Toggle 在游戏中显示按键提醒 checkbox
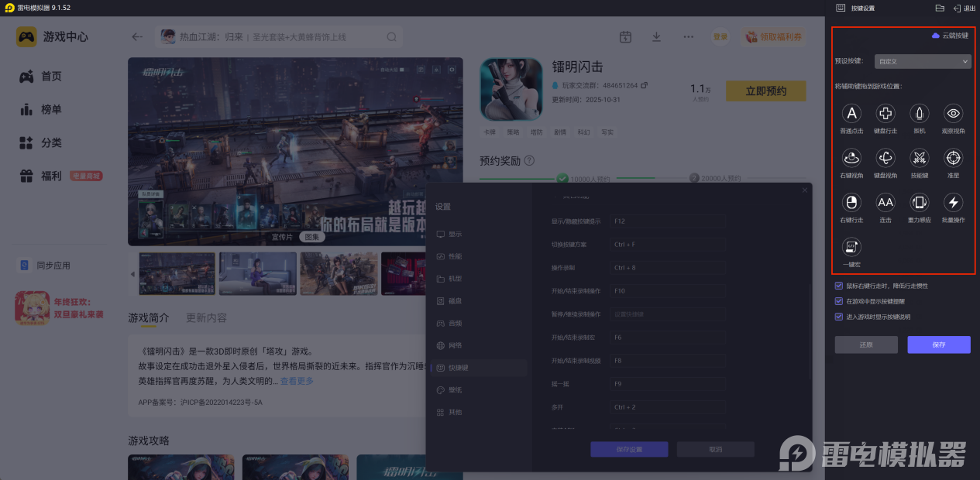The image size is (980, 480). tap(839, 301)
